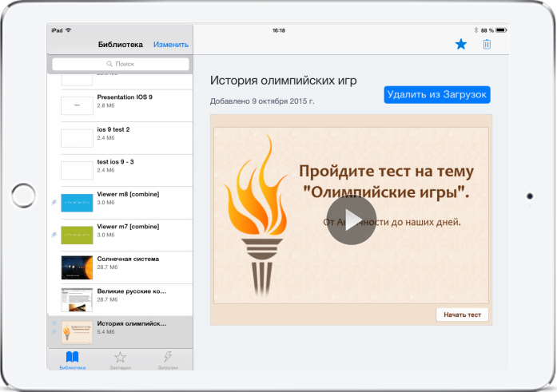Focus the Поиск search field

121,64
